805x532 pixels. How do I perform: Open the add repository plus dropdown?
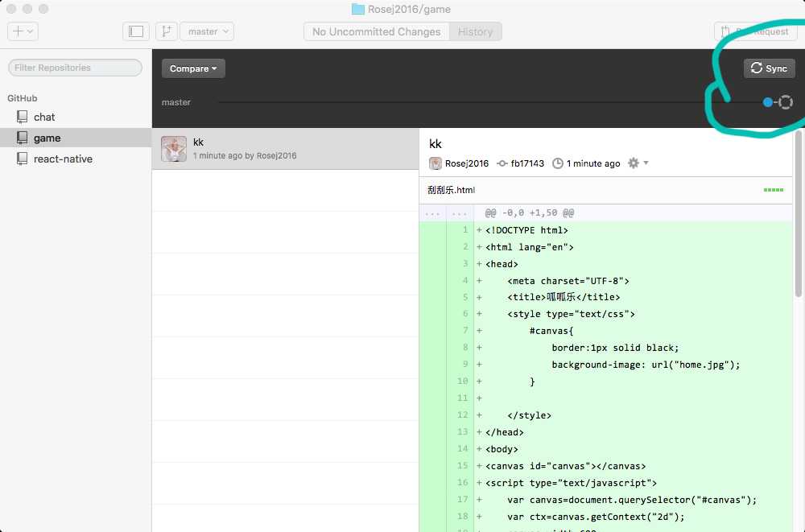point(23,31)
